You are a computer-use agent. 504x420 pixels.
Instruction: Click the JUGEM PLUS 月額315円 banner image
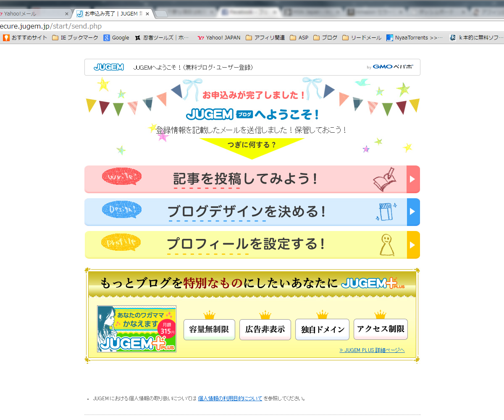[x=136, y=329]
